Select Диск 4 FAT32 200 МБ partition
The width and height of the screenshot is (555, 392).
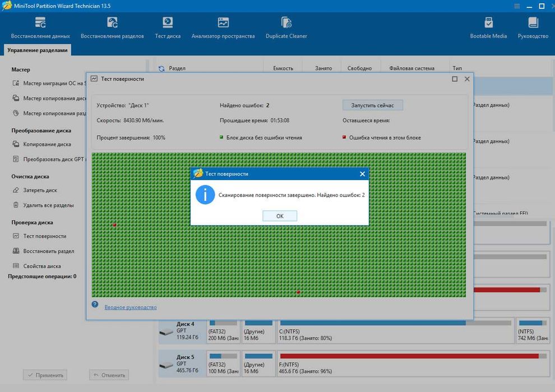[x=223, y=331]
